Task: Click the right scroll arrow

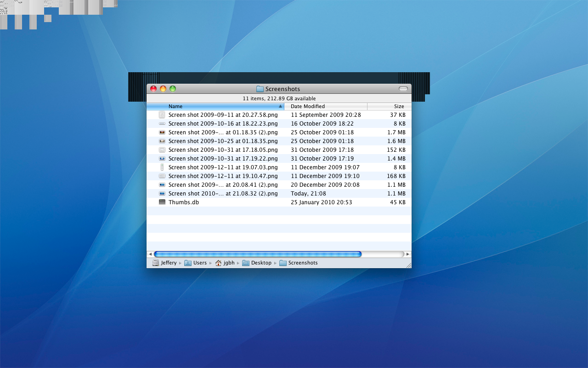Action: (408, 254)
